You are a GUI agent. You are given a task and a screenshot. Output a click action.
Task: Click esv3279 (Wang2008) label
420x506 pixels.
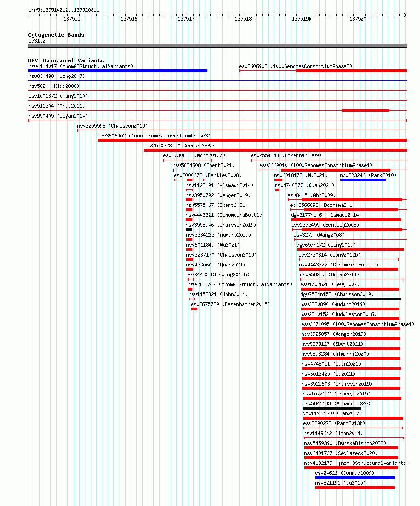click(x=319, y=235)
